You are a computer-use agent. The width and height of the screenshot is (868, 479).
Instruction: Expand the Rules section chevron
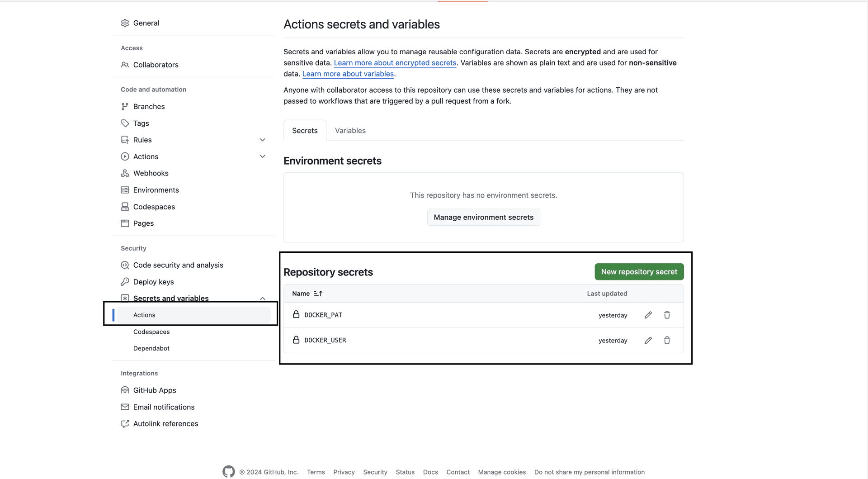coord(262,140)
